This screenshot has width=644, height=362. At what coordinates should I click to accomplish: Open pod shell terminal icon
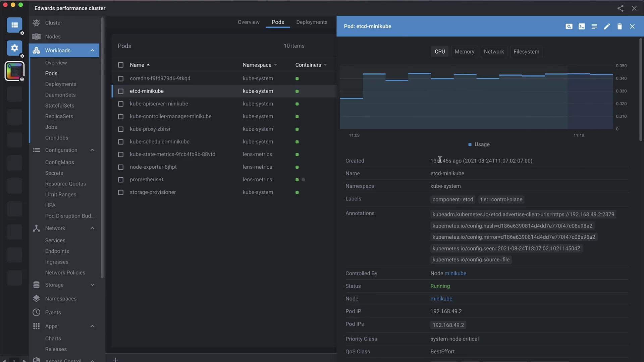[582, 26]
